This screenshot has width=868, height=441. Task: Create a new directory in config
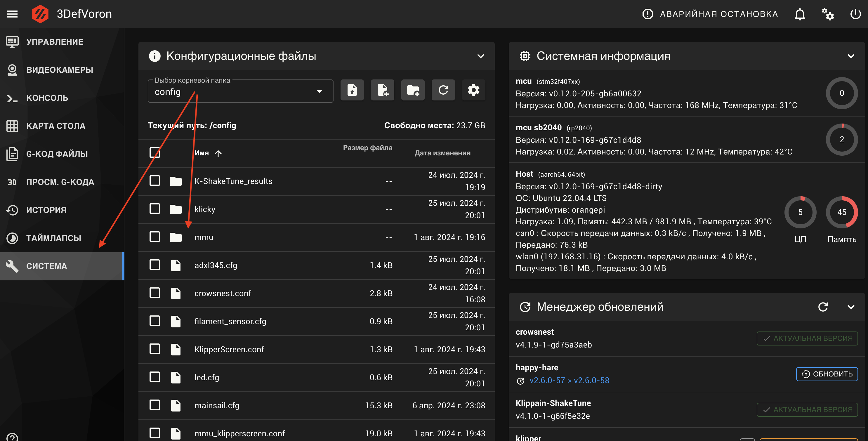pyautogui.click(x=413, y=90)
